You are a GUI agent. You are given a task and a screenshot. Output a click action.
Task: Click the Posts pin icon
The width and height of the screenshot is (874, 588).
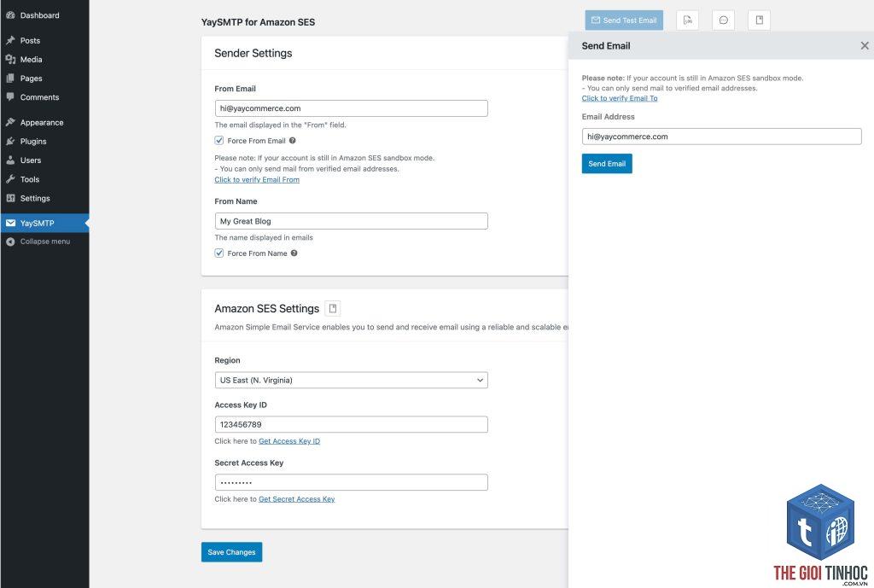coord(10,40)
